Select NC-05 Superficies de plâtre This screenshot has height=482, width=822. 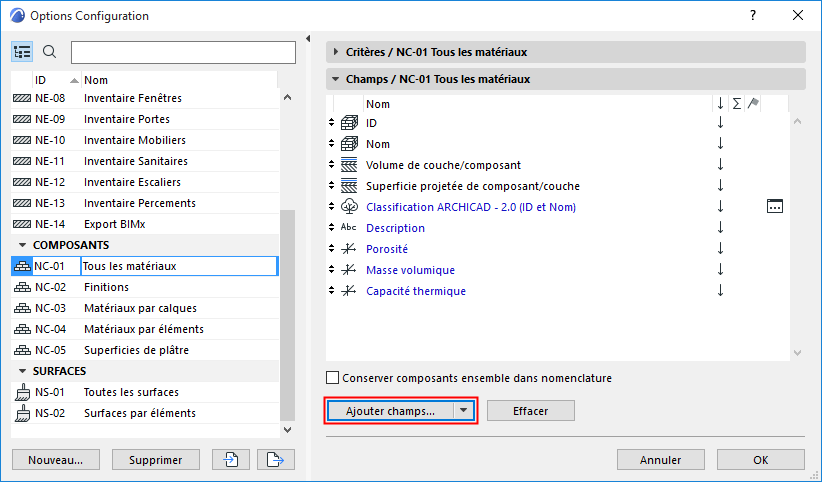[145, 350]
